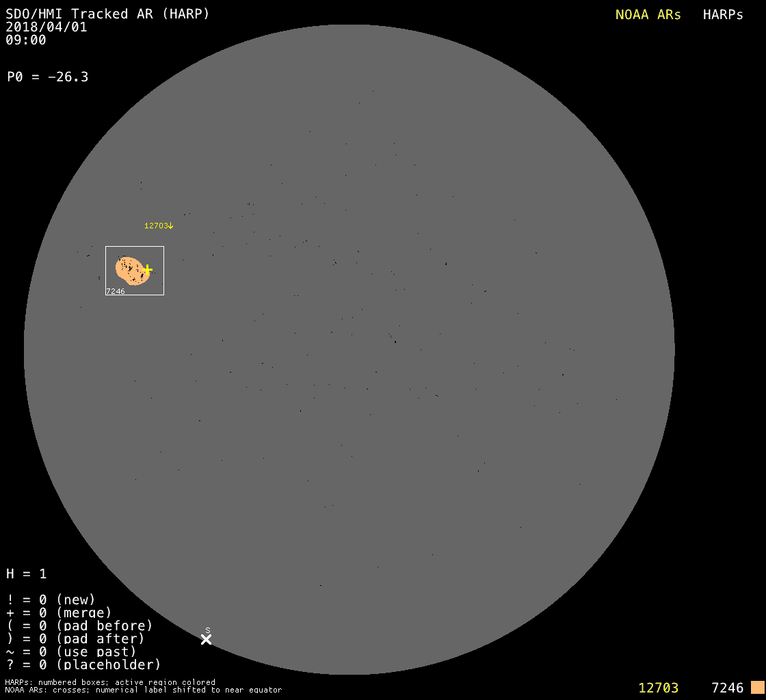
Task: Click the '? = 0 (placeholder)' legend entry
Action: click(x=83, y=664)
